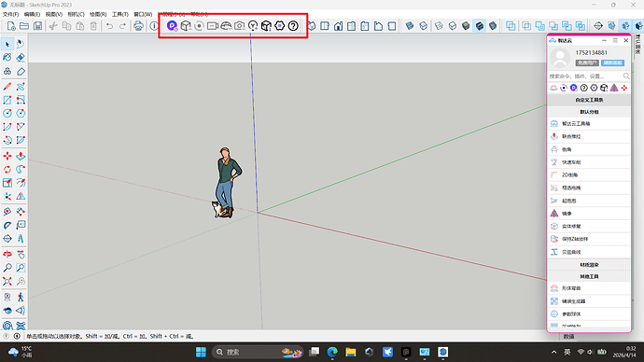Click the taskbar 搜索 search box
The height and width of the screenshot is (362, 644).
click(259, 352)
